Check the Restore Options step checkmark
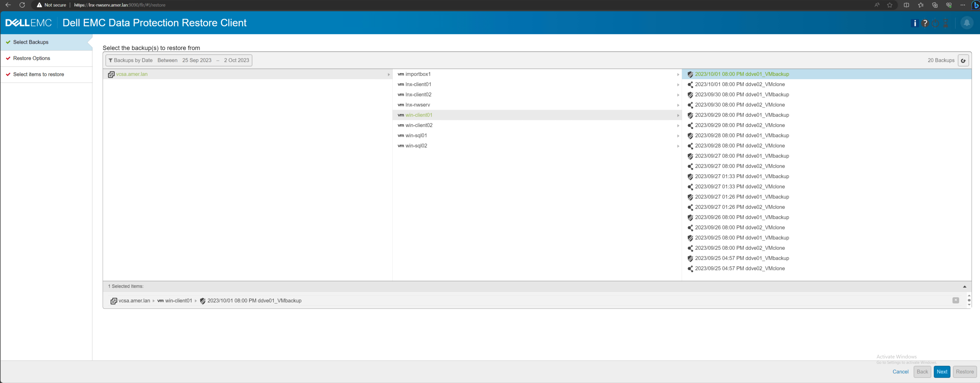The width and height of the screenshot is (980, 383). click(x=8, y=58)
